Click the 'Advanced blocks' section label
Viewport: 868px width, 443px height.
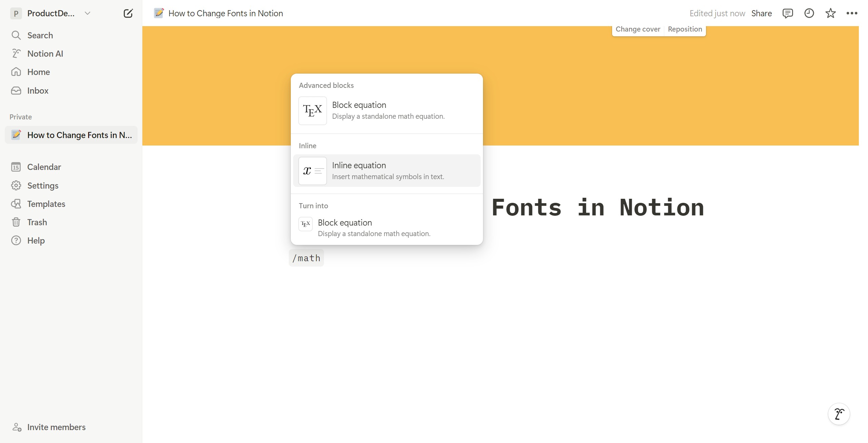coord(326,85)
